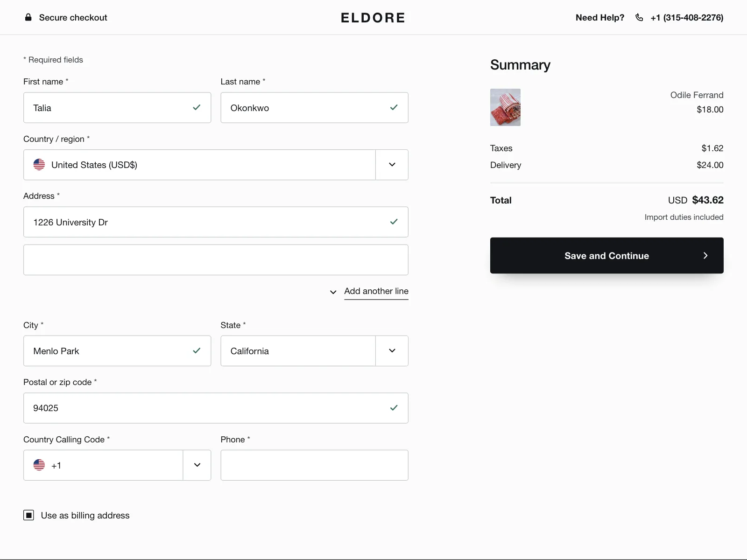Click the Required fields note
This screenshot has width=747, height=560.
(x=53, y=60)
